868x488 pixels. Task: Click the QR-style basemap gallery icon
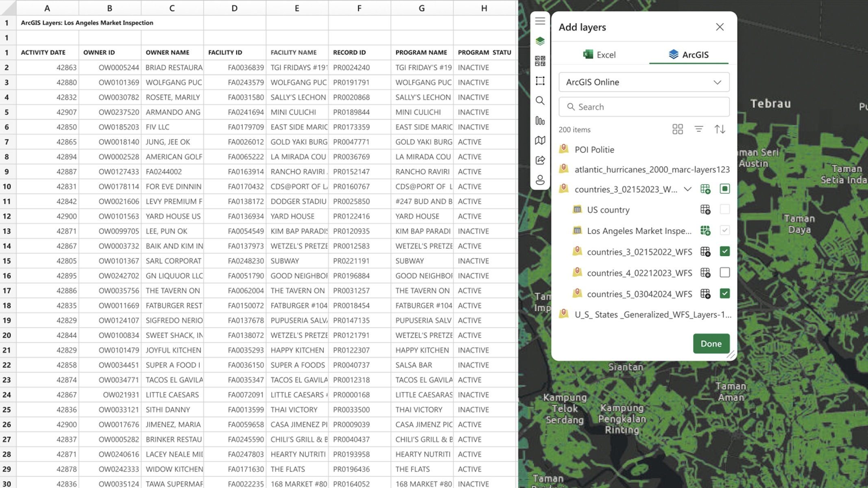pos(540,61)
